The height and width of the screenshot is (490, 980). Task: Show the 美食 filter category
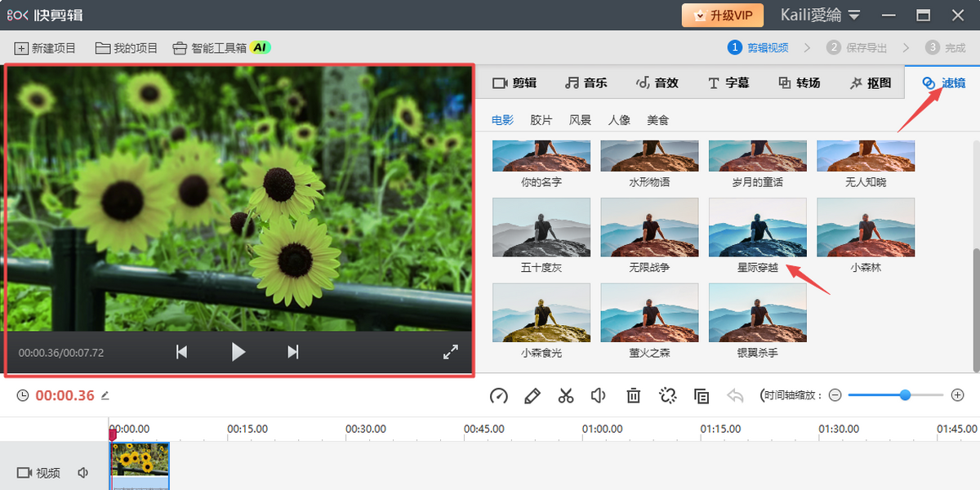657,120
